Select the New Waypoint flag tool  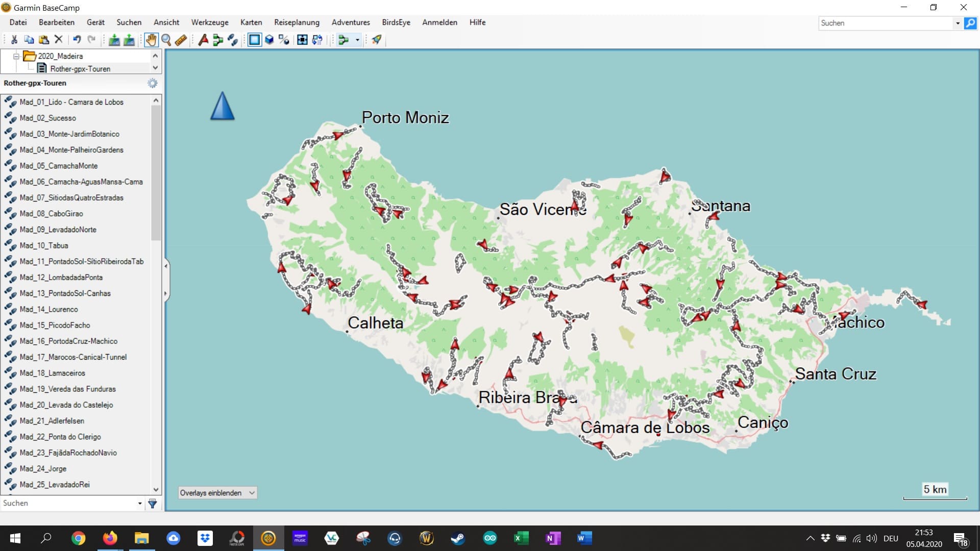click(x=203, y=40)
